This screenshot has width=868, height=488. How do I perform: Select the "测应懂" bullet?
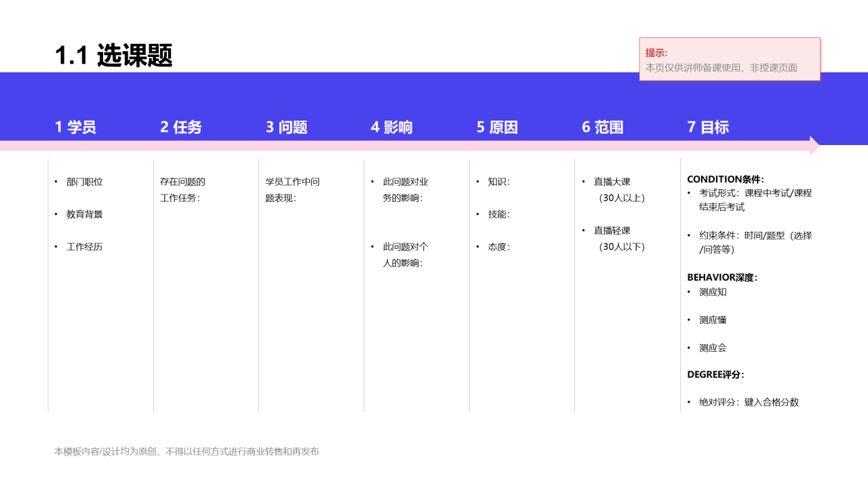click(713, 320)
